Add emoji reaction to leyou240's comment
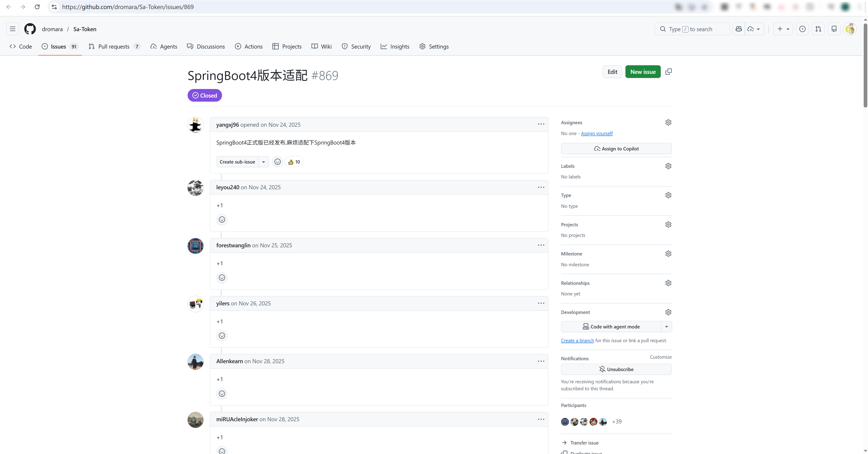Image resolution: width=868 pixels, height=454 pixels. tap(222, 220)
